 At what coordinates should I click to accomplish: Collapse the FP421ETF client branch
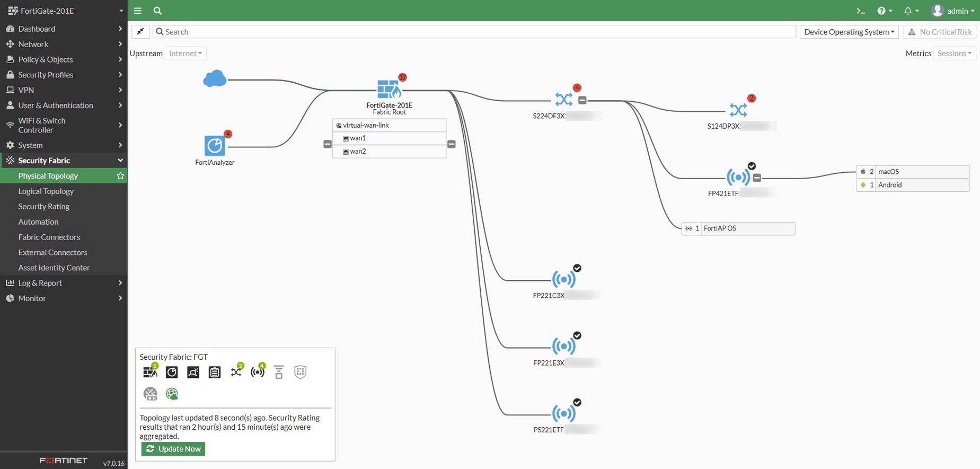[757, 178]
